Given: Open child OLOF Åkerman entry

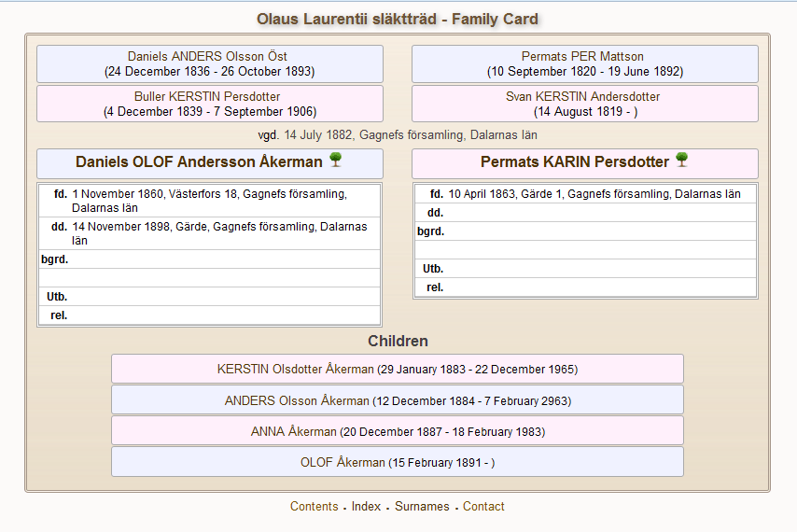Looking at the screenshot, I should 397,462.
